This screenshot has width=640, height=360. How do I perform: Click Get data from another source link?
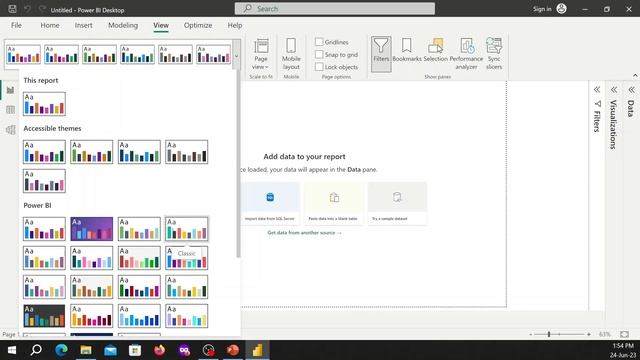pyautogui.click(x=304, y=233)
